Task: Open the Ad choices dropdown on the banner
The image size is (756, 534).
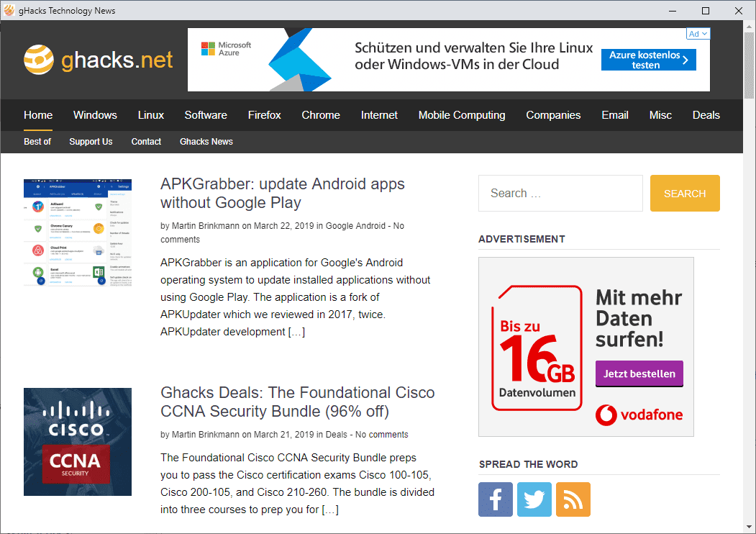Action: [x=697, y=33]
